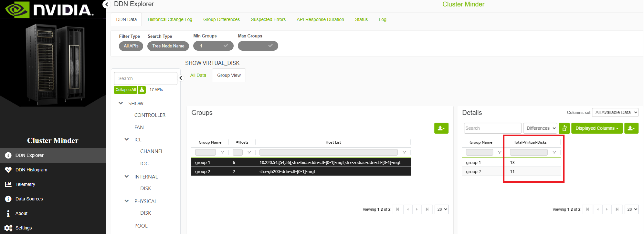The width and height of the screenshot is (644, 234).
Task: Open DDN Explorer via its info icon
Action: coord(8,155)
